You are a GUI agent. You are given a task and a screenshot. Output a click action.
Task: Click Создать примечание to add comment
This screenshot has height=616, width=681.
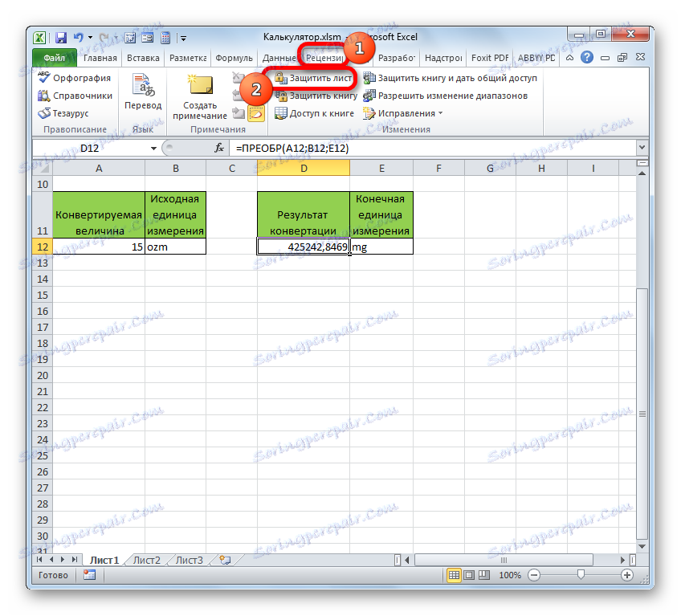[200, 96]
